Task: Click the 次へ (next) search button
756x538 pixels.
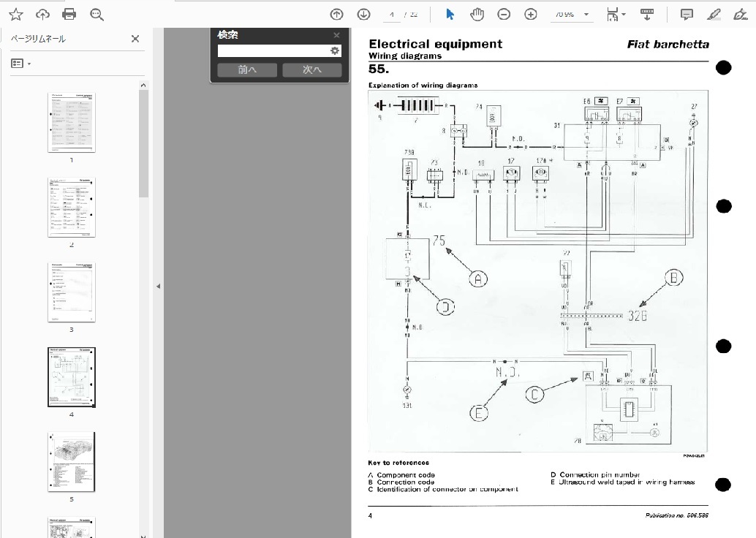Action: point(312,70)
